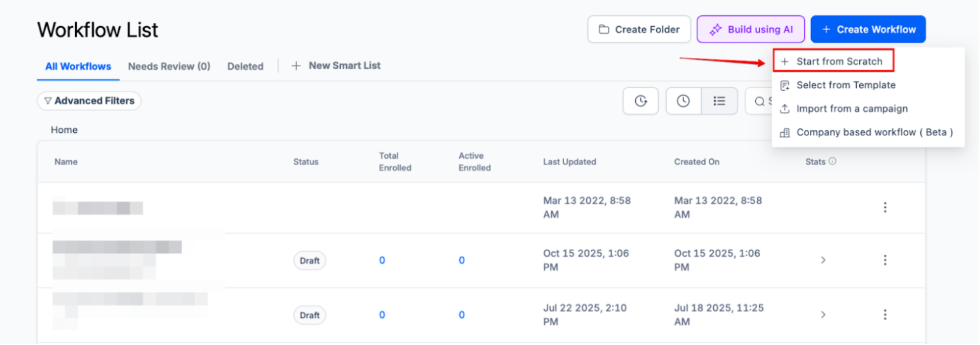Open three-dot menu for Oct 15 2025 workflow
Screen dimensions: 980x345
tap(885, 260)
